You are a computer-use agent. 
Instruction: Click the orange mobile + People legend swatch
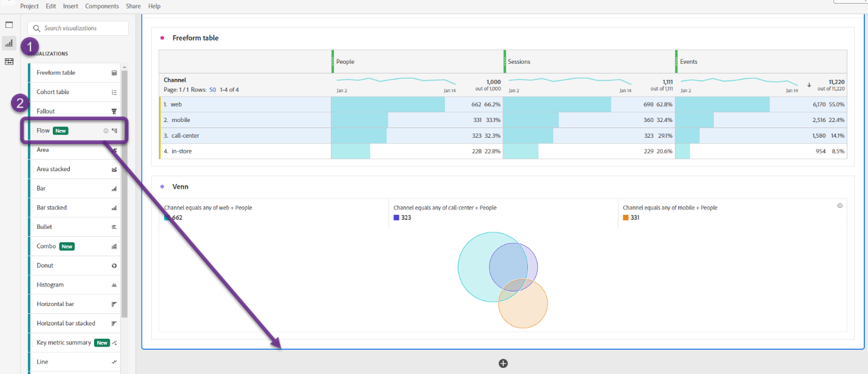pos(626,217)
